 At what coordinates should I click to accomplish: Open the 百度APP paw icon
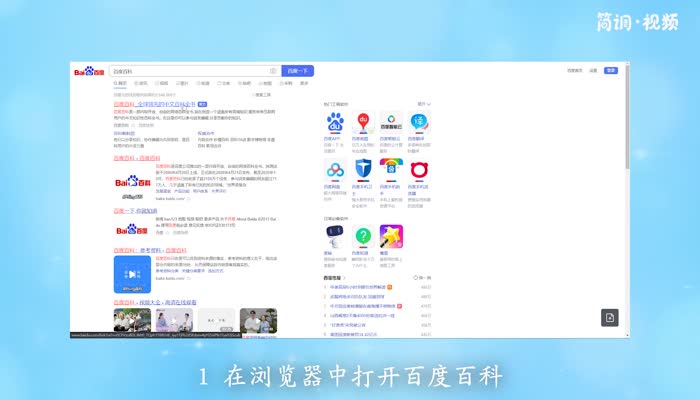click(x=334, y=122)
